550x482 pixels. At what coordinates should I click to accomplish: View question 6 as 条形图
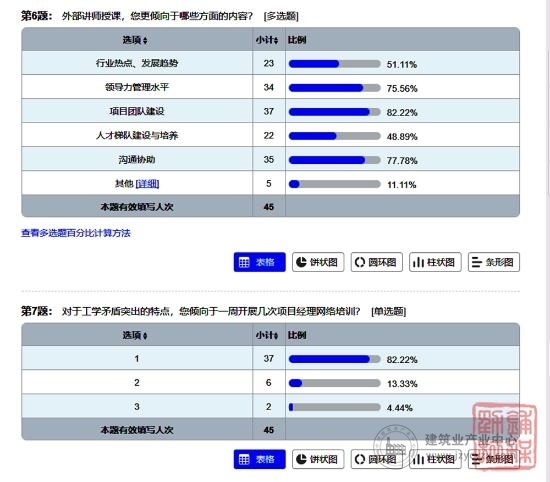coord(494,262)
